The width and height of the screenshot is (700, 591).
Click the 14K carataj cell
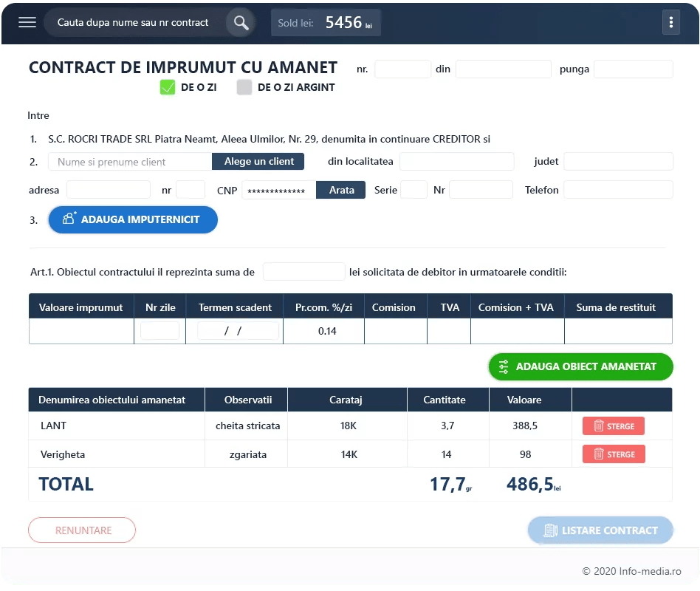pos(348,454)
